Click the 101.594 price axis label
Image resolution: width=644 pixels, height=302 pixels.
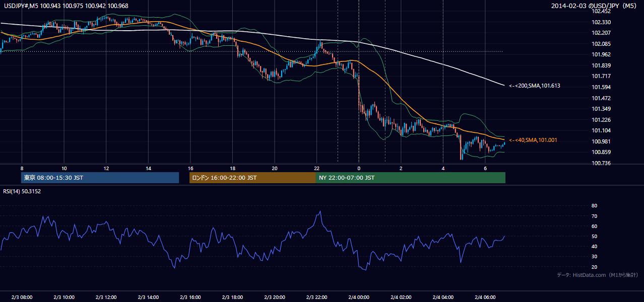tap(601, 87)
